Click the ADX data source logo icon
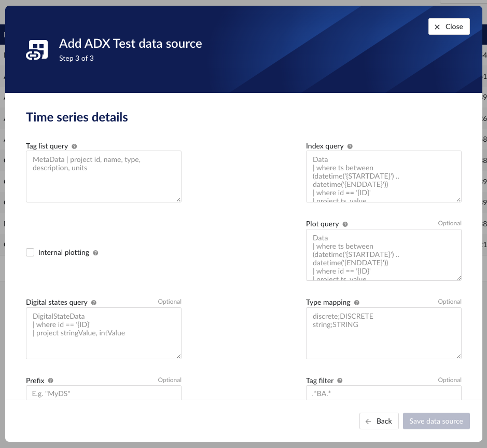Viewport: 487px width, 448px height. pos(37,49)
